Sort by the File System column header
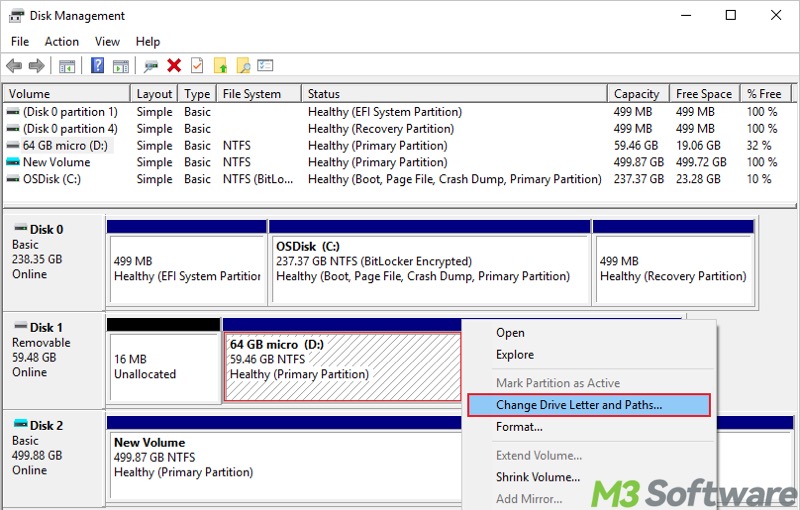Viewport: 800px width, 510px height. (259, 94)
